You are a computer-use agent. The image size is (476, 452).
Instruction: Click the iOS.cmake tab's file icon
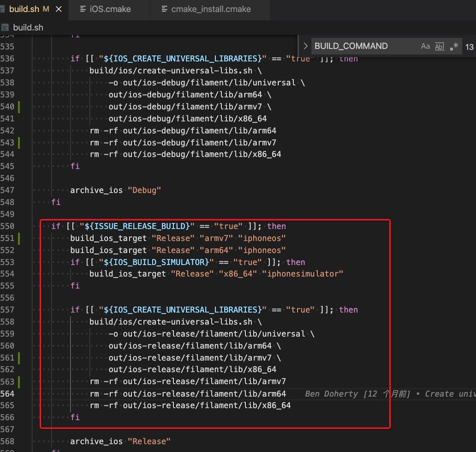pos(82,8)
